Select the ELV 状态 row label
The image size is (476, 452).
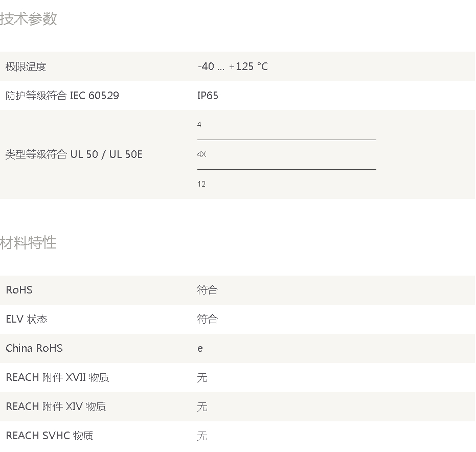[x=27, y=319]
